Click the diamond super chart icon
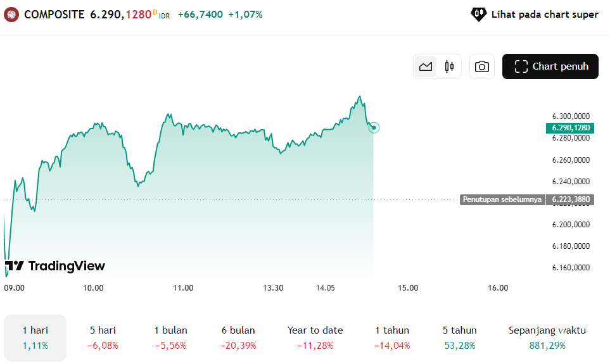Viewport: 610px width, 364px height. point(479,14)
